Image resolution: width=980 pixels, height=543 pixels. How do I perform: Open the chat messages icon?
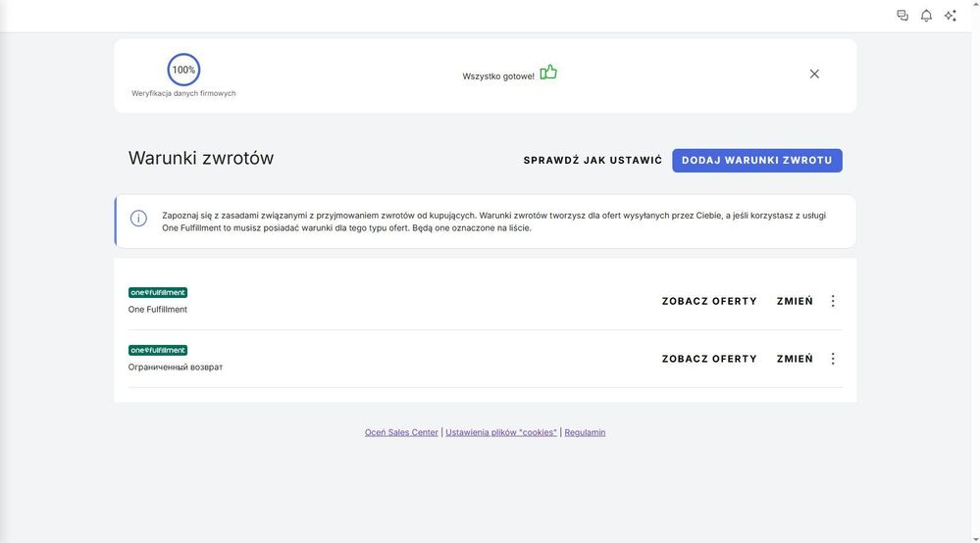pyautogui.click(x=902, y=16)
